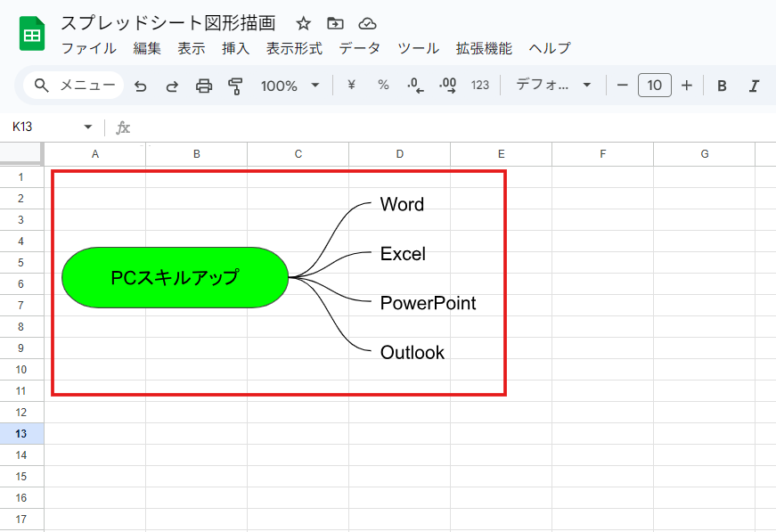Select the highlighted row 13 header
This screenshot has width=776, height=532.
click(21, 433)
